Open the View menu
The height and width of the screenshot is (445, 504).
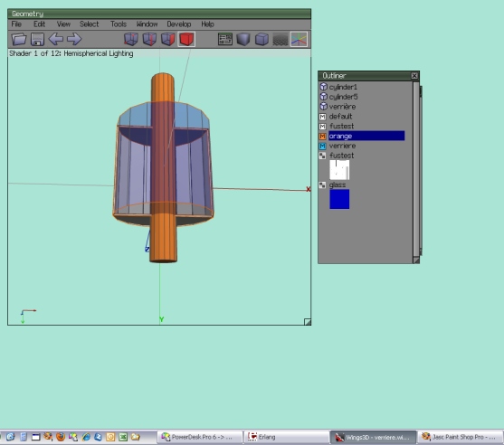coord(63,24)
